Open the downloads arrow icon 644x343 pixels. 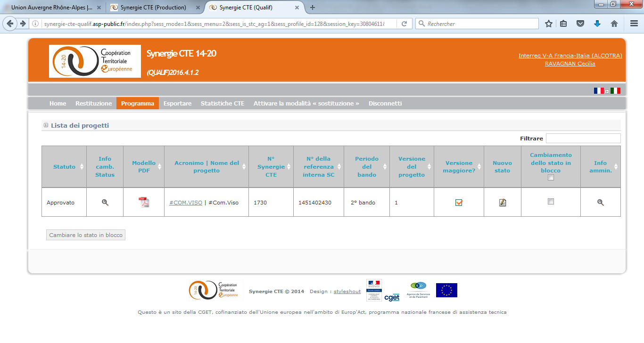[x=597, y=24]
